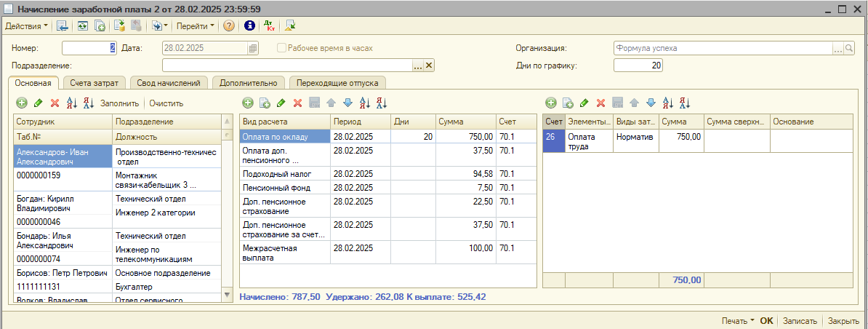
Task: Toggle Рабочее время в часах checkbox
Action: tap(281, 49)
